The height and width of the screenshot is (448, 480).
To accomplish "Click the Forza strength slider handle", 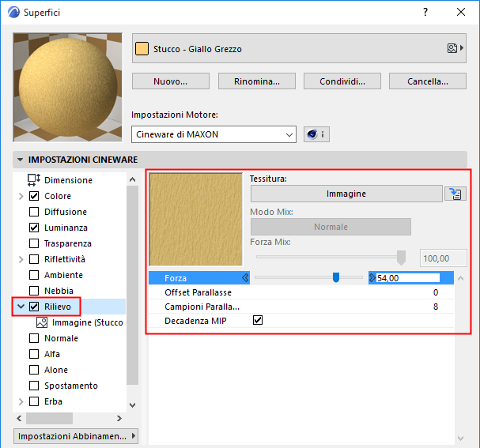I will (x=336, y=277).
